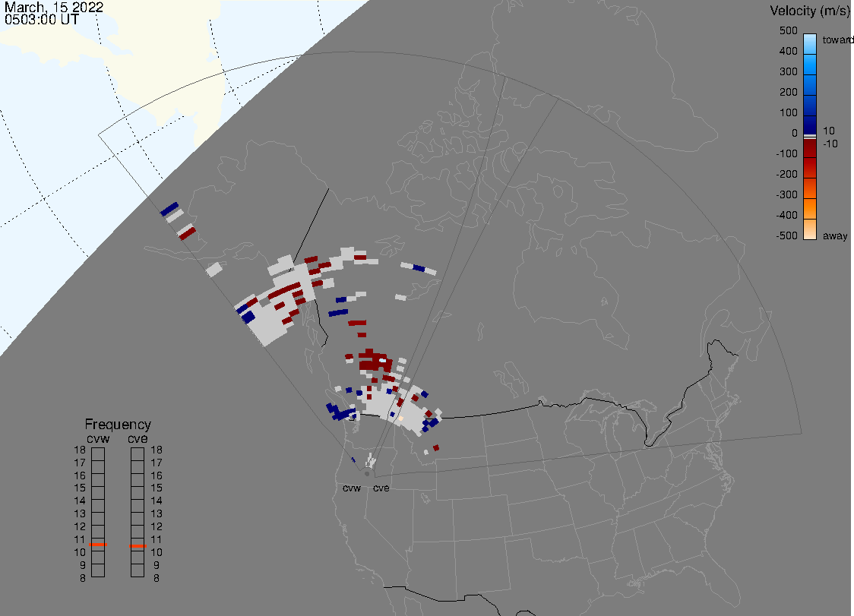Click the 'cvw' radar label on the map
This screenshot has width=854, height=616.
coord(352,488)
